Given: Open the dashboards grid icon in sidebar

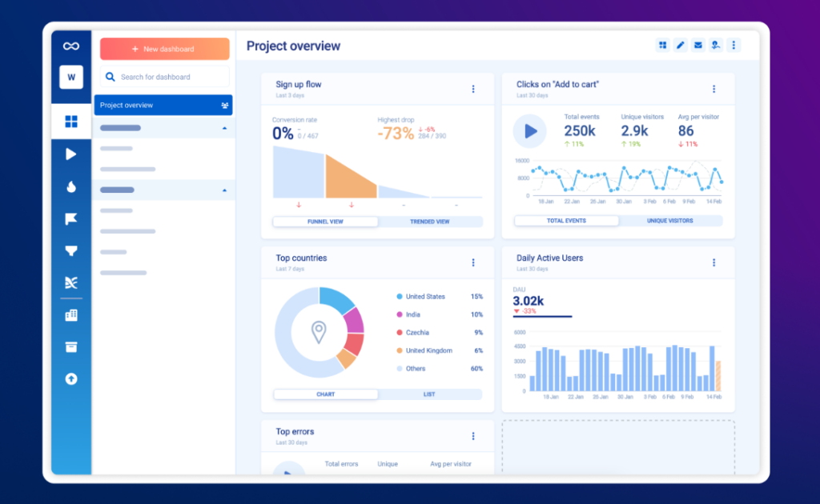Looking at the screenshot, I should [x=70, y=121].
